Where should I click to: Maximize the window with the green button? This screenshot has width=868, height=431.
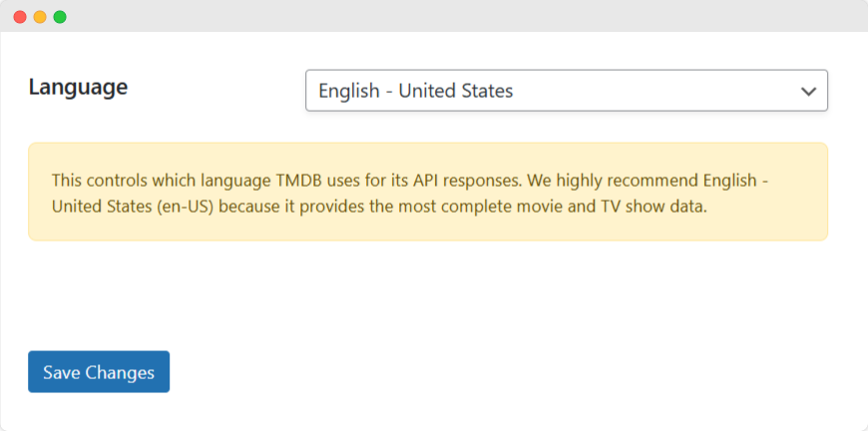(60, 17)
